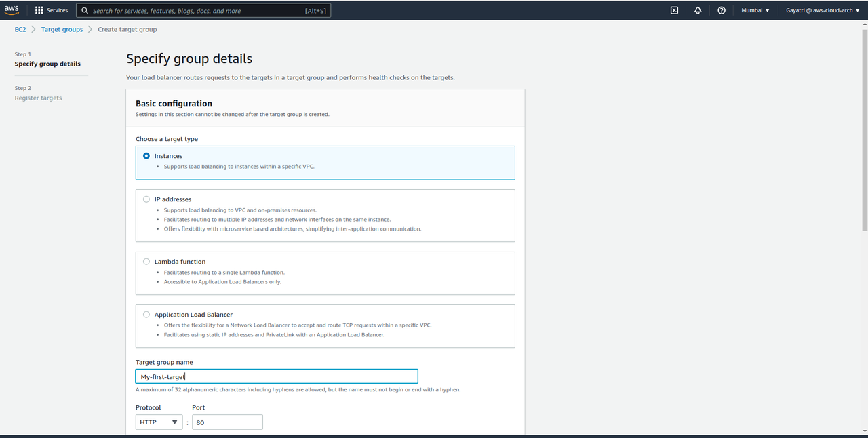Click the Basic configuration heading
The width and height of the screenshot is (868, 438).
(x=174, y=104)
